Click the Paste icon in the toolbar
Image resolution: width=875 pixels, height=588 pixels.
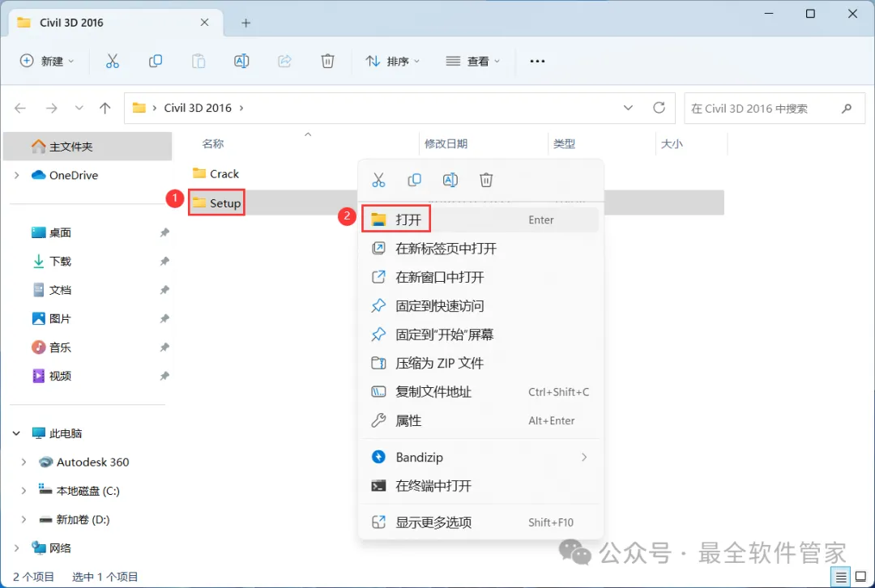(198, 61)
